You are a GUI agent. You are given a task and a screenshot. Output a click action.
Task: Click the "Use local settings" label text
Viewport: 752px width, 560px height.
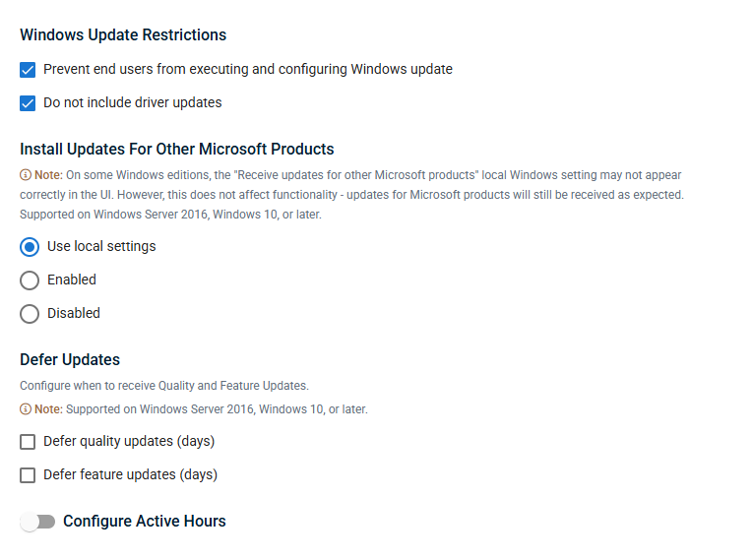[101, 247]
